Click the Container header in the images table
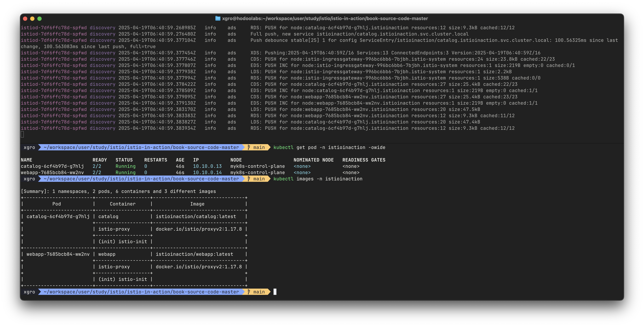Viewport: 644px width, 327px height. (122, 204)
